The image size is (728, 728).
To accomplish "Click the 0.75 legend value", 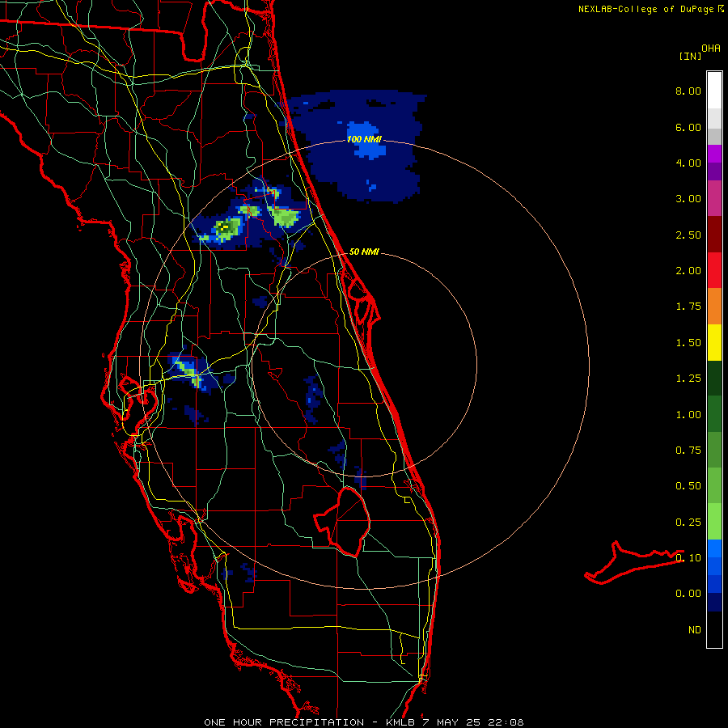I will coord(688,451).
